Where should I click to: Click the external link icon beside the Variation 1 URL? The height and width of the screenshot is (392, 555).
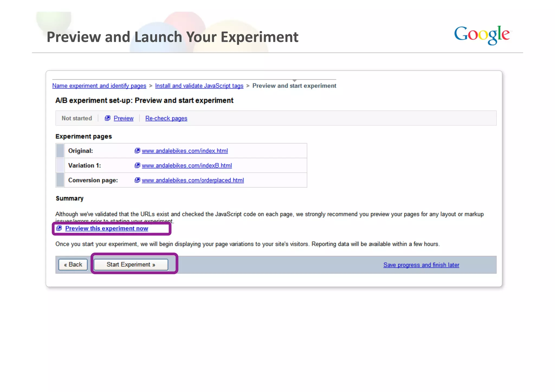pyautogui.click(x=137, y=165)
